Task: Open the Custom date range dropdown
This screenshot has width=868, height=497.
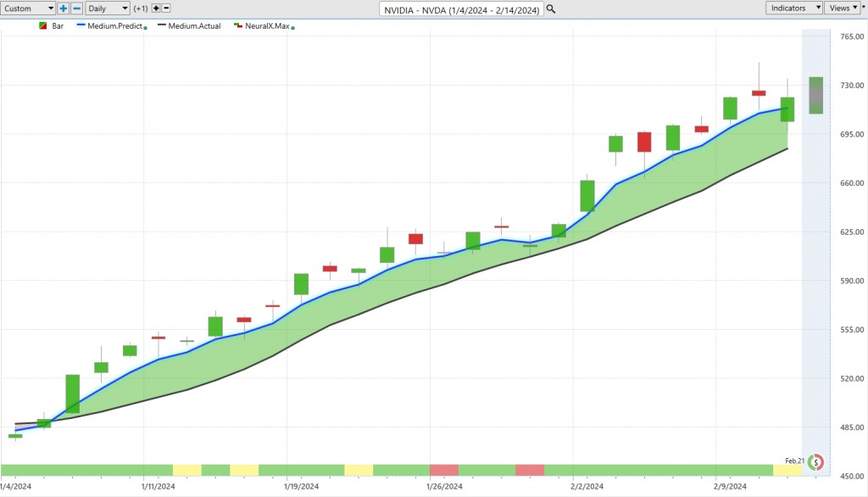Action: tap(28, 8)
